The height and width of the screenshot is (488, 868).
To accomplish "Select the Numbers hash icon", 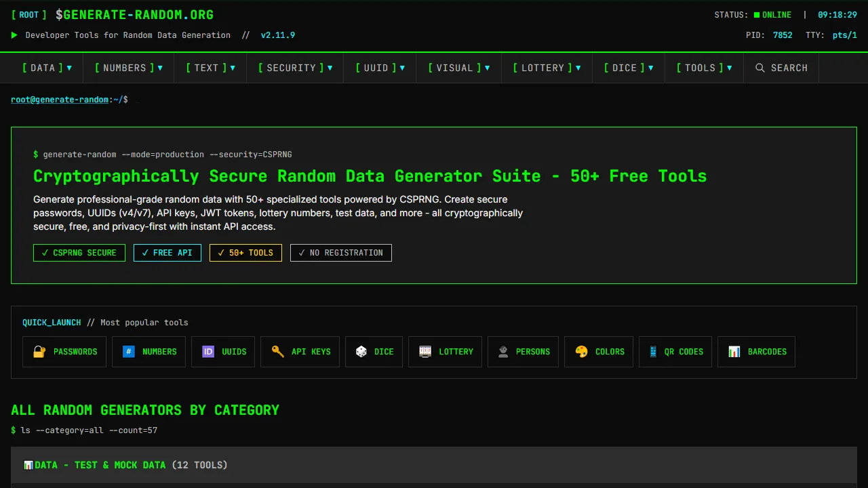I will coord(129,351).
